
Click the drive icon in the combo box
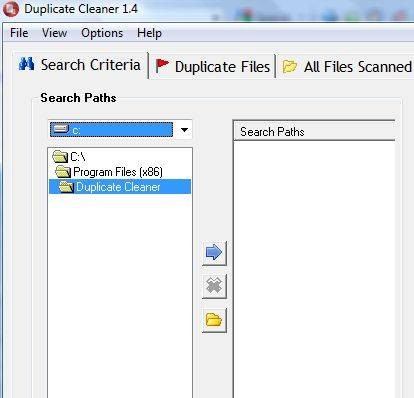pos(61,129)
